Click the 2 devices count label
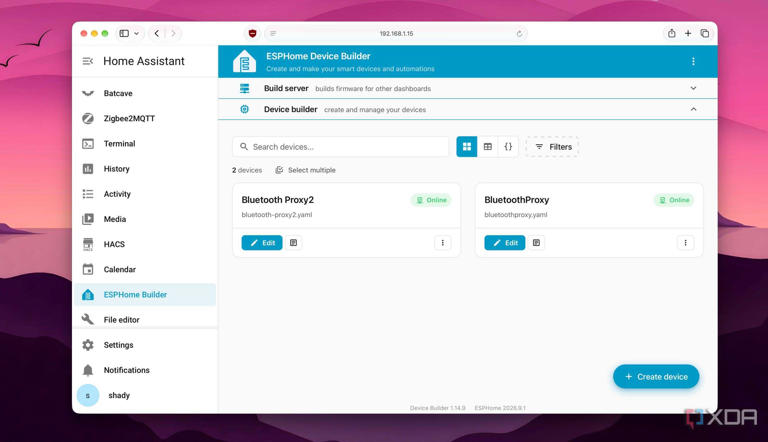Image resolution: width=768 pixels, height=442 pixels. coord(247,170)
